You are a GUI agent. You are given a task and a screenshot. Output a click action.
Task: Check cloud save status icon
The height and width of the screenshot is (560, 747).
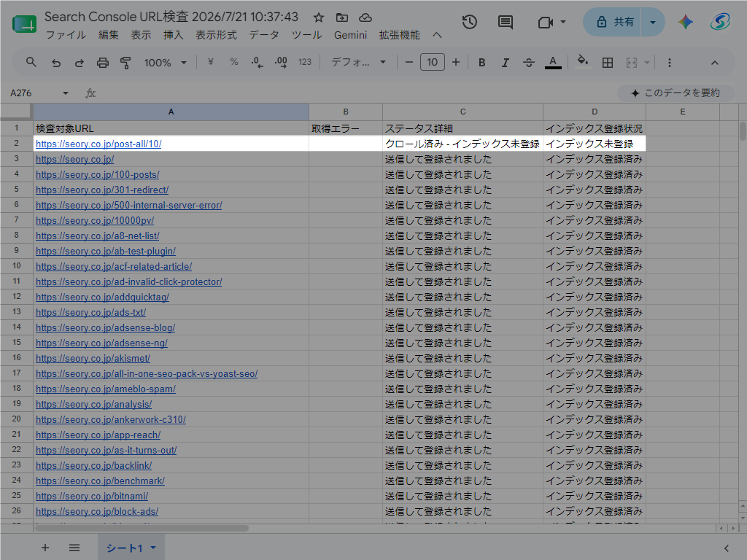[365, 17]
